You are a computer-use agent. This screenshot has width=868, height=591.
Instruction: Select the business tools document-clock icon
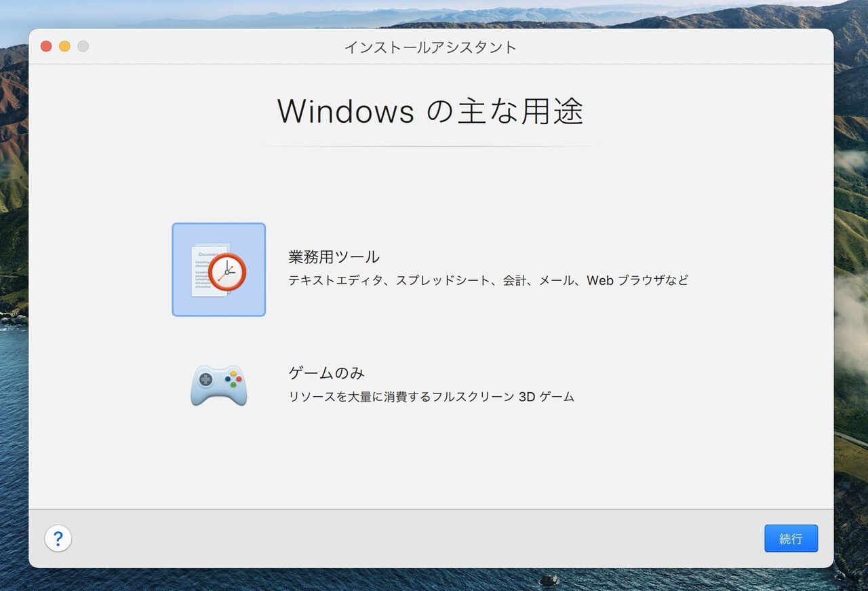click(x=218, y=269)
